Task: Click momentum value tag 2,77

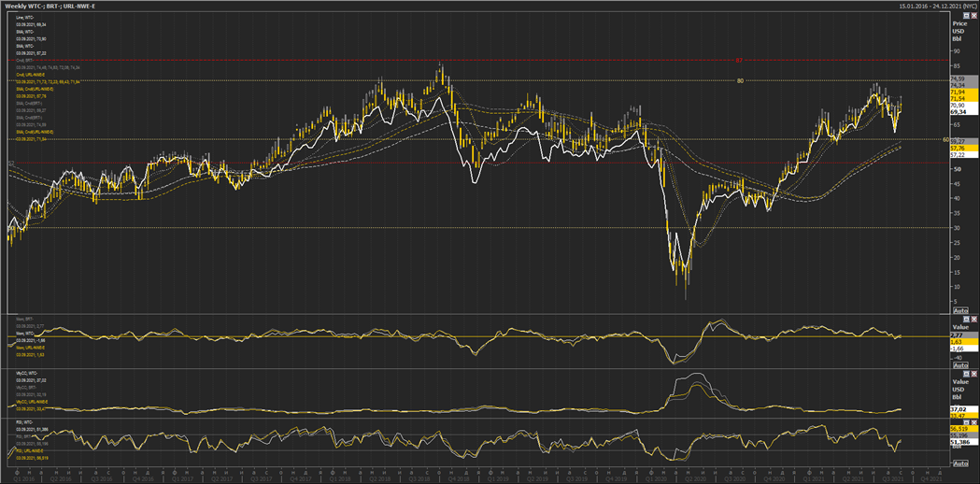Action: point(964,335)
